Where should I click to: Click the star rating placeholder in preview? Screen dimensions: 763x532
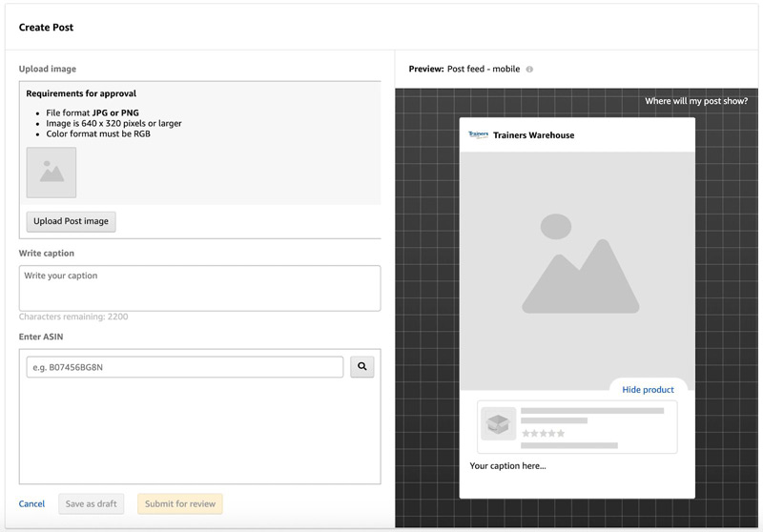pyautogui.click(x=543, y=433)
